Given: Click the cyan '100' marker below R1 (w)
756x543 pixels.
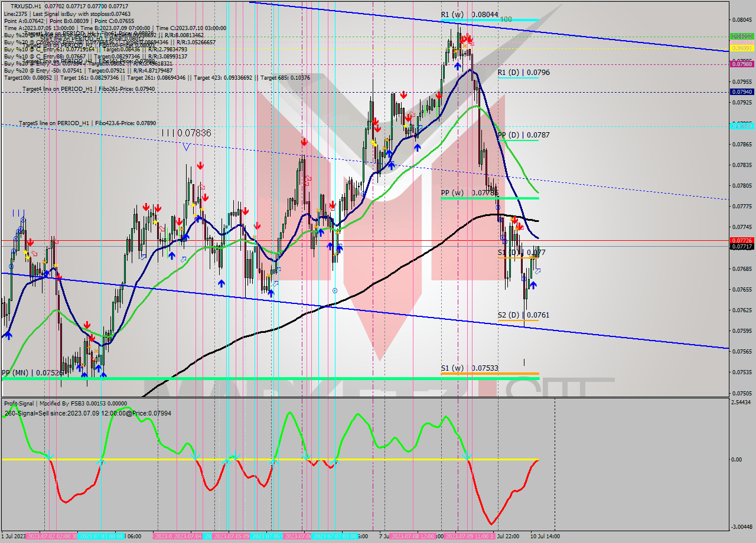Looking at the screenshot, I should [x=505, y=20].
